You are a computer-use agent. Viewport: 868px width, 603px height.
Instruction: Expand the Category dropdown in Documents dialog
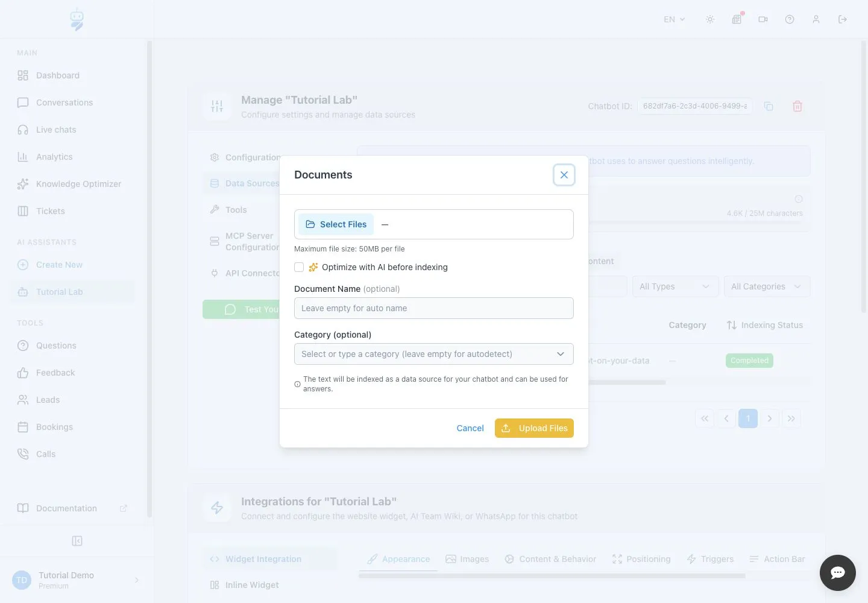click(434, 354)
